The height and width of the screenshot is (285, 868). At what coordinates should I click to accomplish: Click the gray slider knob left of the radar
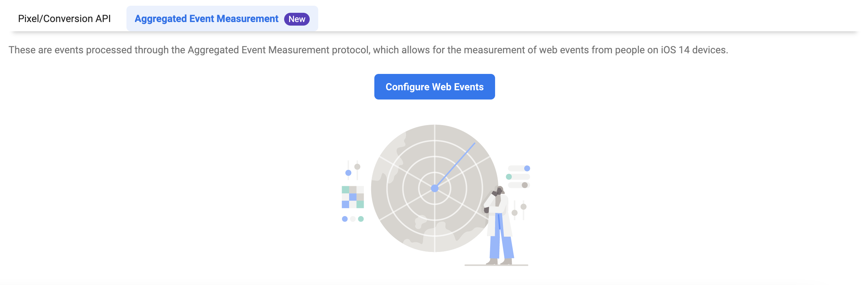point(357,167)
